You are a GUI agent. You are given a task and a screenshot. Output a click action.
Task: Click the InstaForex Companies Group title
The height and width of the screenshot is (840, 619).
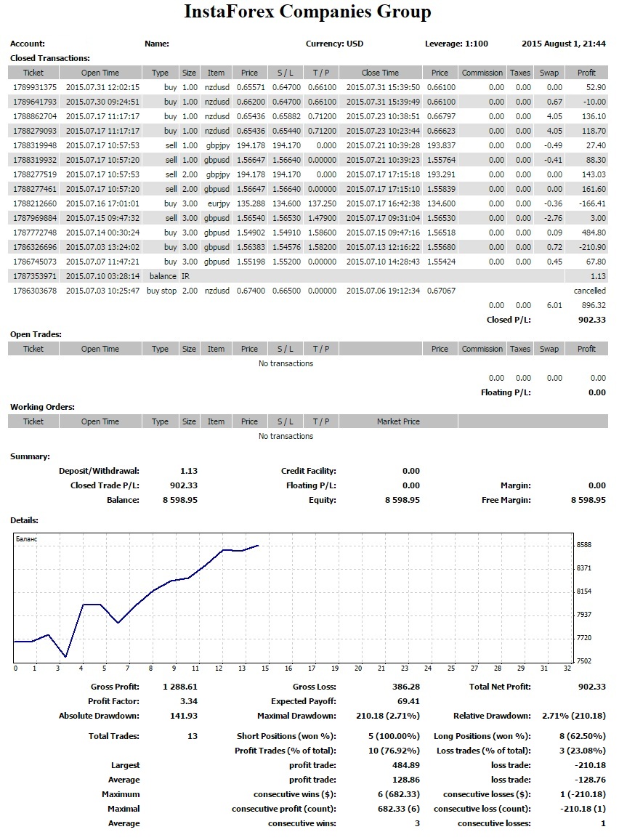pyautogui.click(x=307, y=12)
